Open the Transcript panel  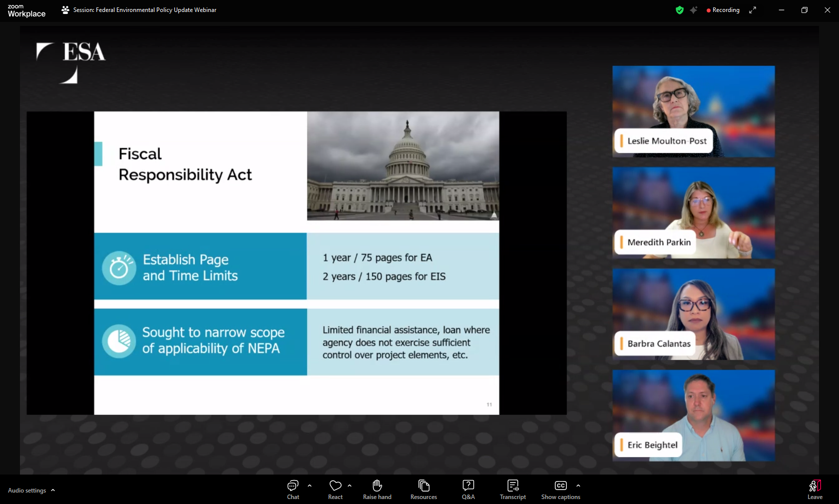click(x=513, y=489)
